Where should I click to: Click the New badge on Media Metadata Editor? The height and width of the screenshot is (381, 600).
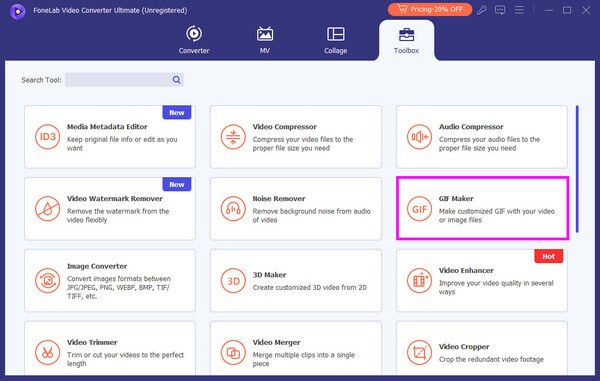[177, 112]
